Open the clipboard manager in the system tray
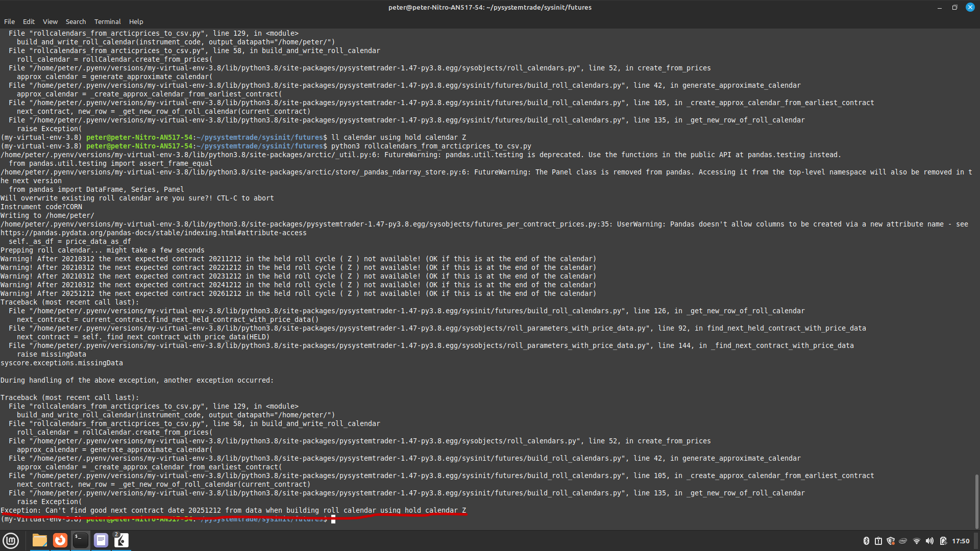Screen dimensions: 980x551 (x=878, y=540)
